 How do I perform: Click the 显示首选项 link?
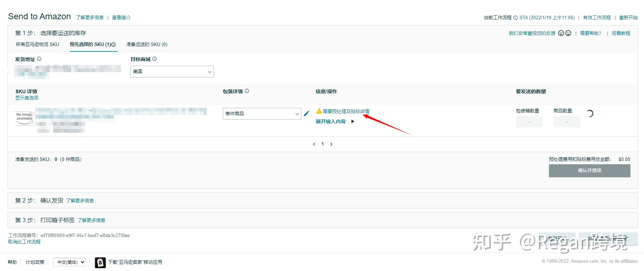point(27,98)
